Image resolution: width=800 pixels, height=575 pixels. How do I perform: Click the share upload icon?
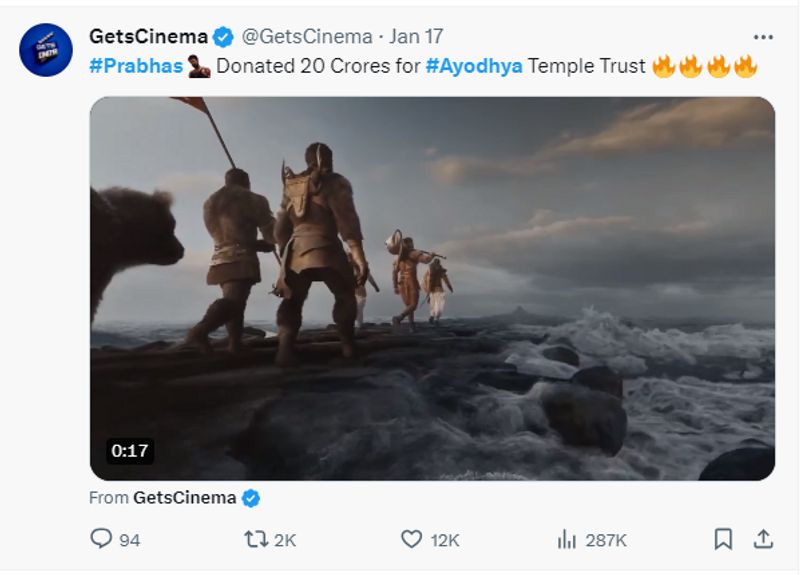(763, 539)
